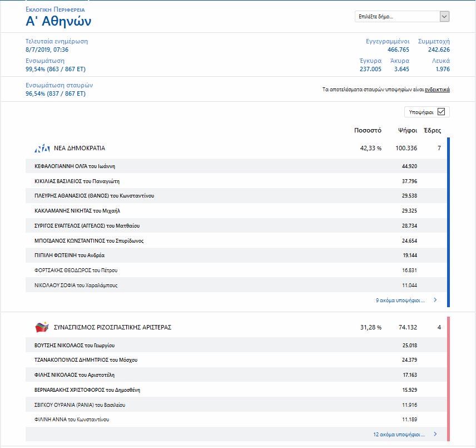This screenshot has width=476, height=448.
Task: Select candidate row ΤΖΑΝΑΚΟΠΟΥΛΟΣ ΔΗΜΗΤΡΙΟΣ
Action: click(x=236, y=360)
